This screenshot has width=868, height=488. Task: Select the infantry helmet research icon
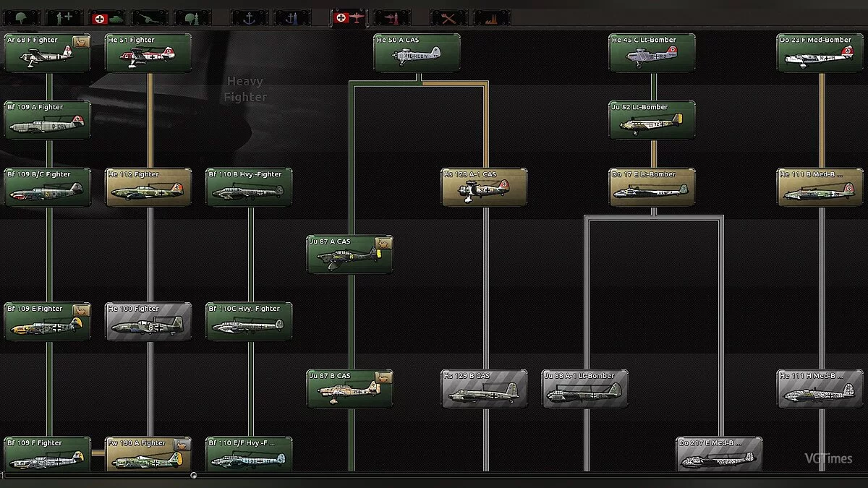20,16
